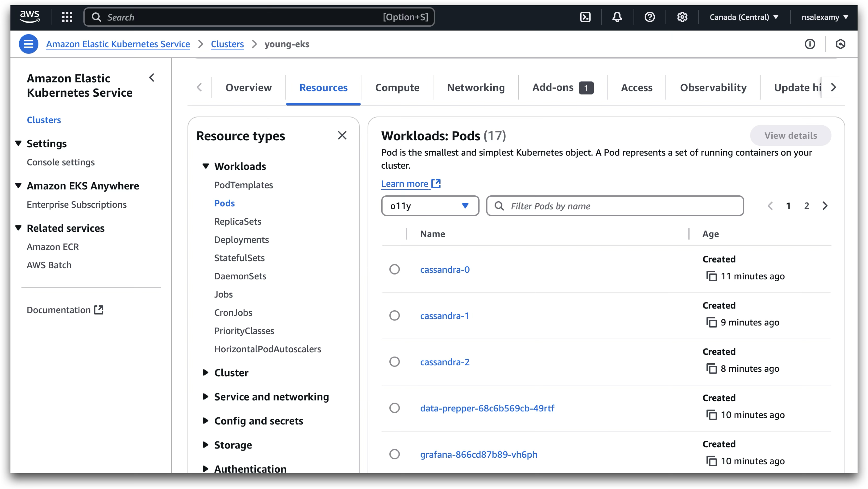Image resolution: width=868 pixels, height=489 pixels.
Task: Switch to the Add-ons tab
Action: (563, 88)
